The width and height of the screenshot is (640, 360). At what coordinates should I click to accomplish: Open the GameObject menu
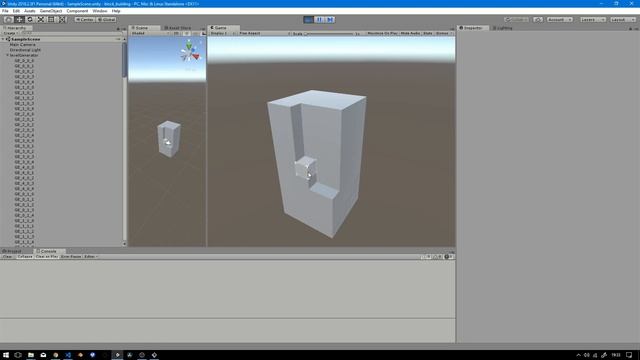click(x=51, y=11)
